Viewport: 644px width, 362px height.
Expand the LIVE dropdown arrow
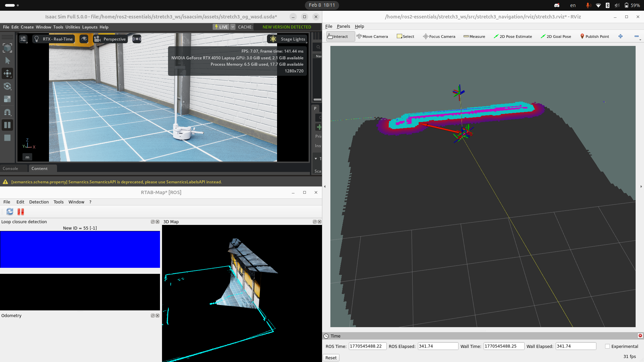pos(233,27)
